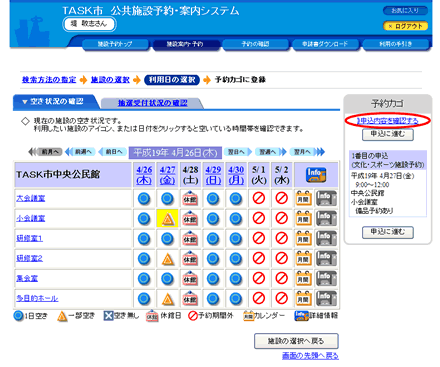Select the highlighted 4/27 triangle for 小会議室
This screenshot has height=367, width=440.
click(167, 219)
